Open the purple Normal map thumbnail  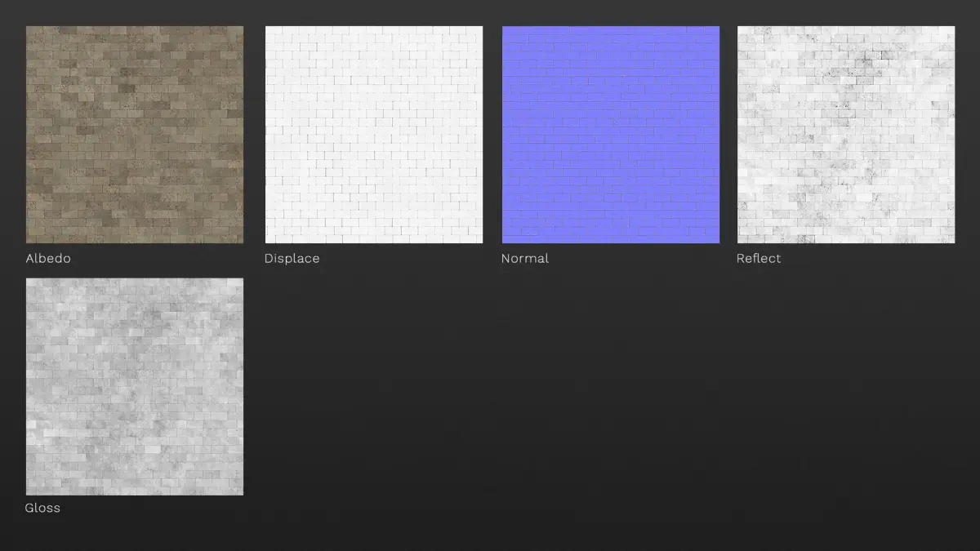pos(611,135)
